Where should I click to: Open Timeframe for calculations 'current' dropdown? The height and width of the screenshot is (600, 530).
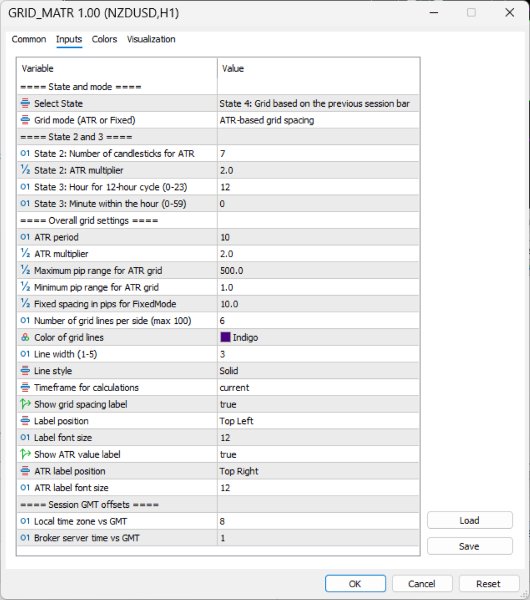318,387
